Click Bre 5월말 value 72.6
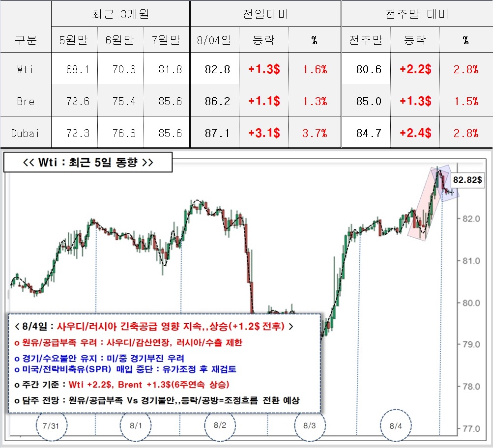Screen dimensions: 493x448 (x=78, y=101)
